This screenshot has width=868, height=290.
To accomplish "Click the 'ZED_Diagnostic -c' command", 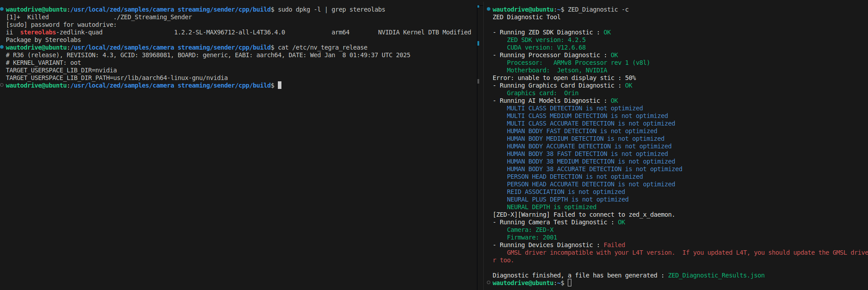I will [x=598, y=9].
